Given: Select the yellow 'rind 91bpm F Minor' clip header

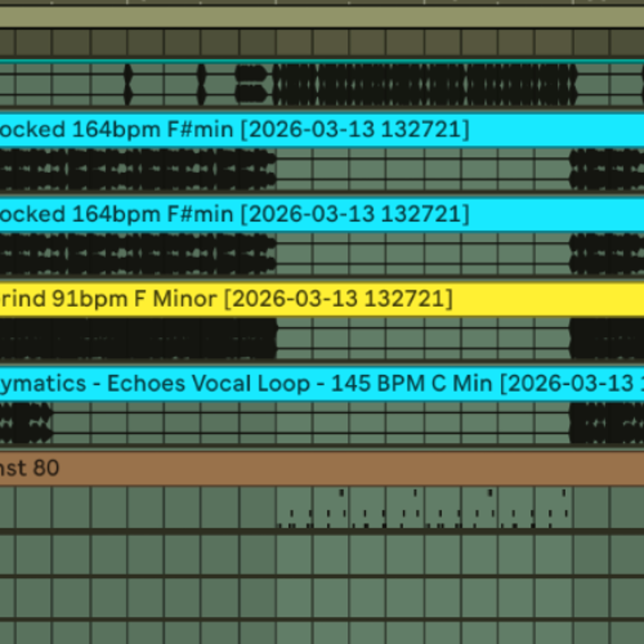Looking at the screenshot, I should (322, 299).
